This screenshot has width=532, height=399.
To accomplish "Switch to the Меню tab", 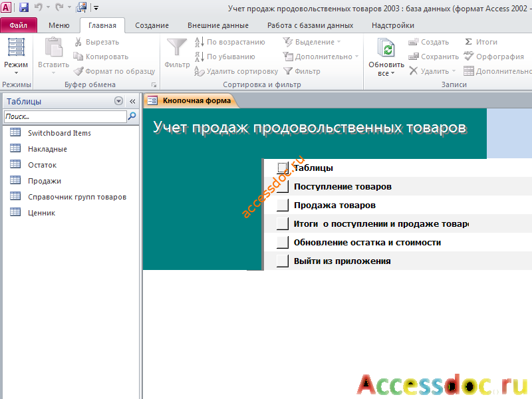I will 59,25.
